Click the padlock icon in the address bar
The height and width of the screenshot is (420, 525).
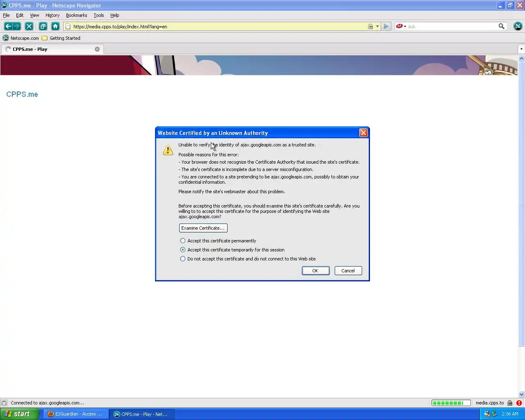pyautogui.click(x=370, y=26)
